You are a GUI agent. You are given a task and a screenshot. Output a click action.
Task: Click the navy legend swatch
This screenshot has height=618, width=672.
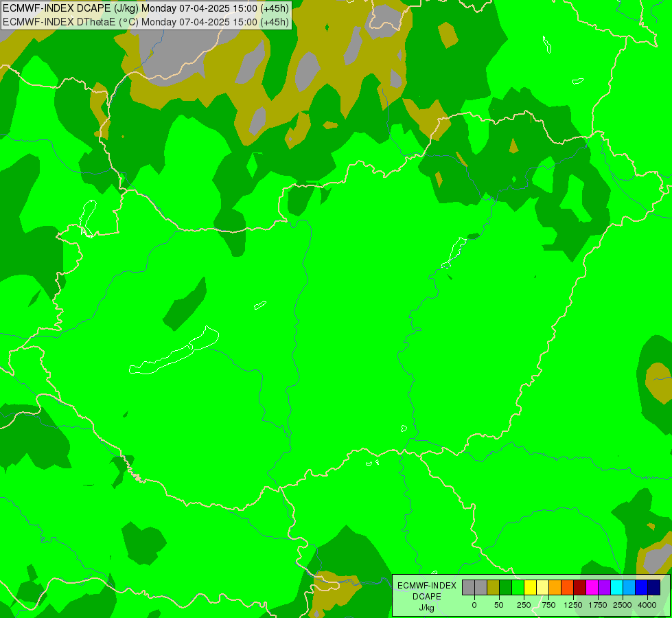tap(654, 588)
